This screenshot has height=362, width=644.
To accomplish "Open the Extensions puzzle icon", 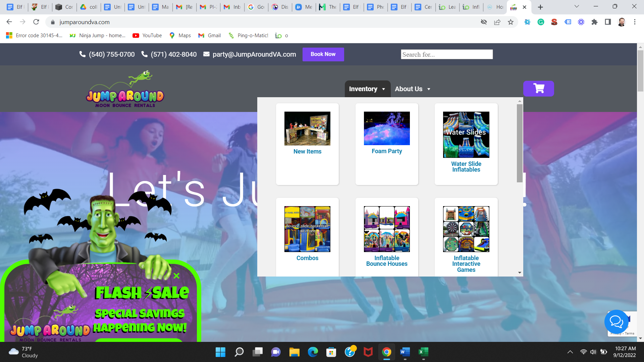I will pyautogui.click(x=594, y=22).
